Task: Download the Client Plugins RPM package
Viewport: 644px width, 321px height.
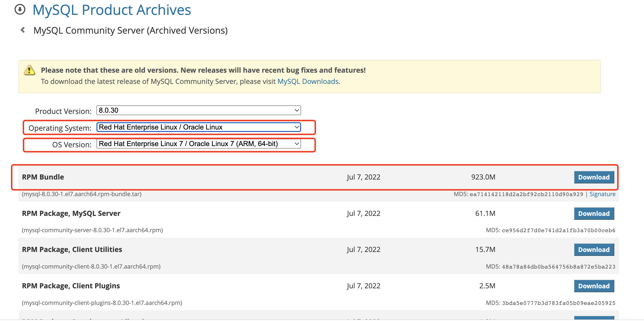Action: tap(594, 286)
